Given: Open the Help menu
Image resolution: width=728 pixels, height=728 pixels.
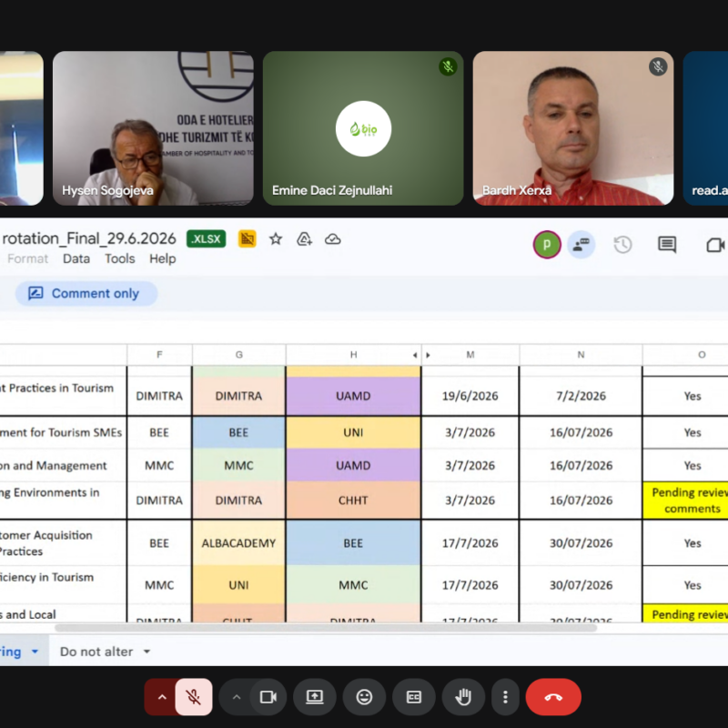Looking at the screenshot, I should point(163,258).
